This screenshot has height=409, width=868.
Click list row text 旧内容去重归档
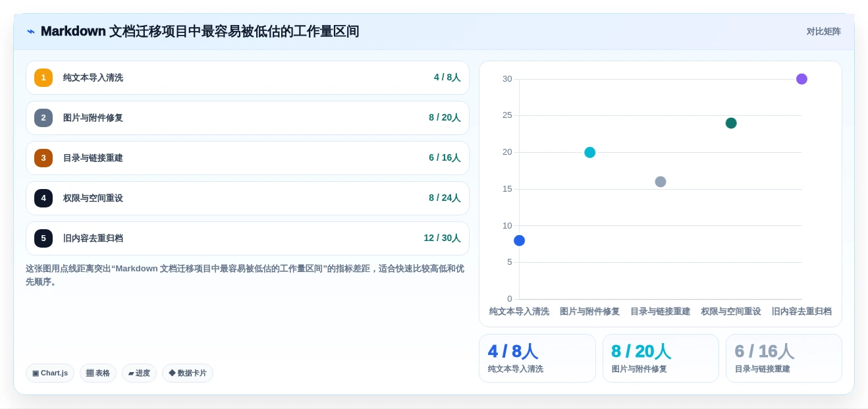(93, 238)
